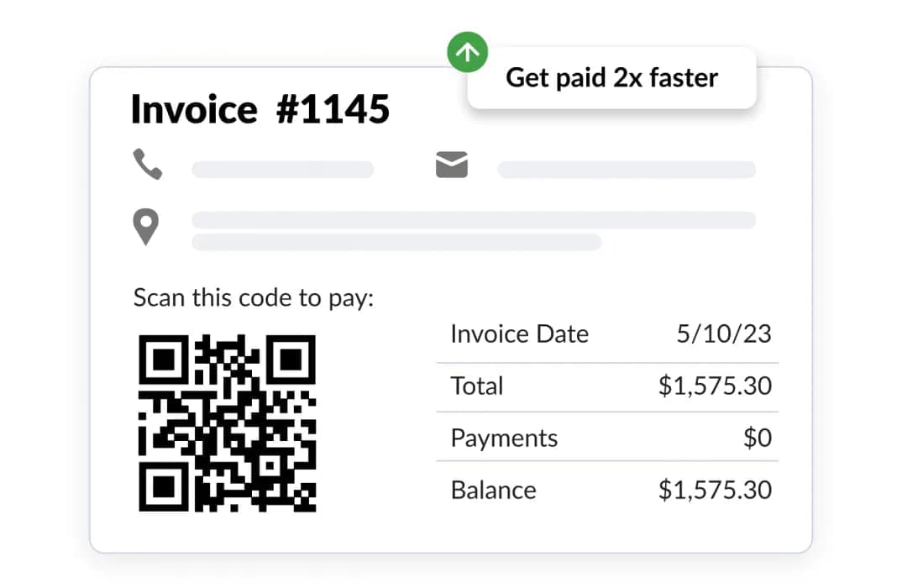Click the map location pin icon
902x588 pixels.
146,227
